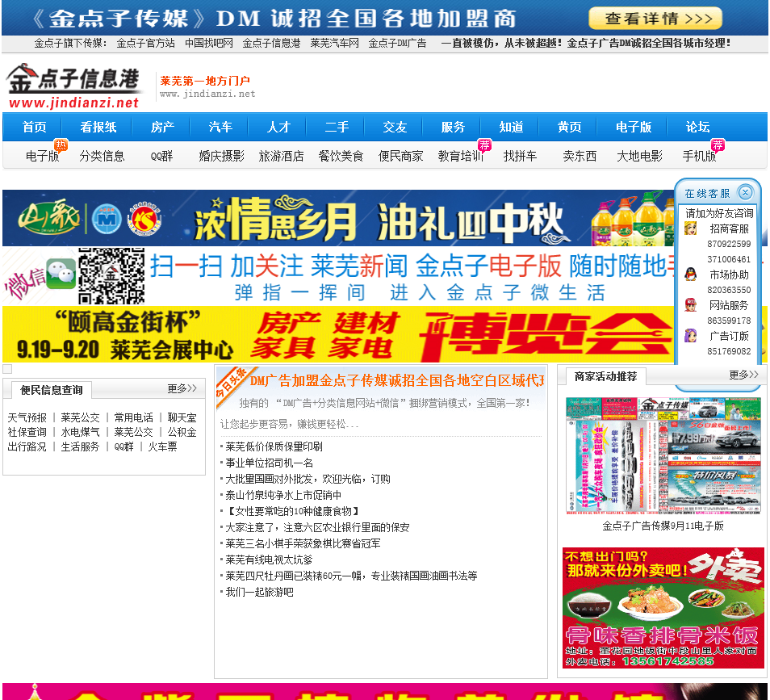Click the WeChat QR code image
Viewport: 770px width, 700px height.
pos(111,276)
